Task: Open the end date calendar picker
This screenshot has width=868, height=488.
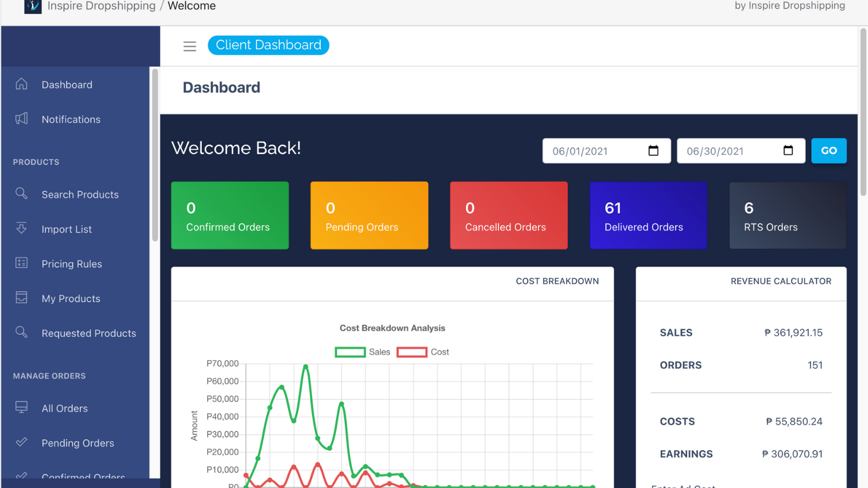Action: click(x=787, y=151)
